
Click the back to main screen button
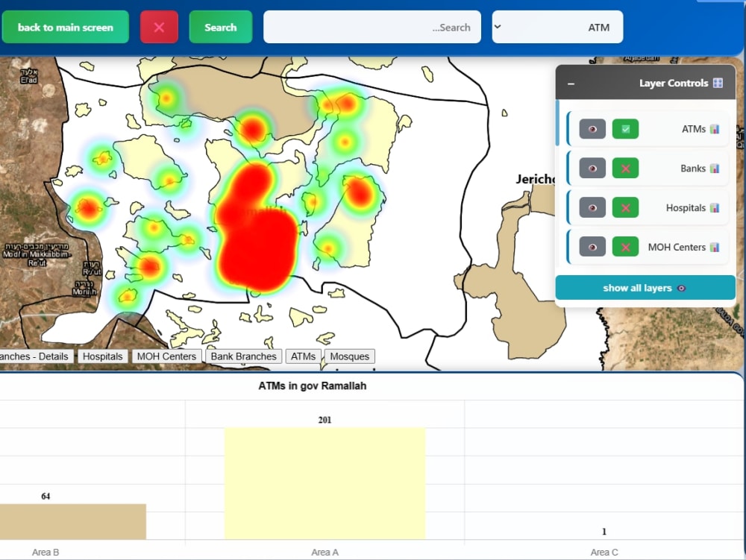65,27
